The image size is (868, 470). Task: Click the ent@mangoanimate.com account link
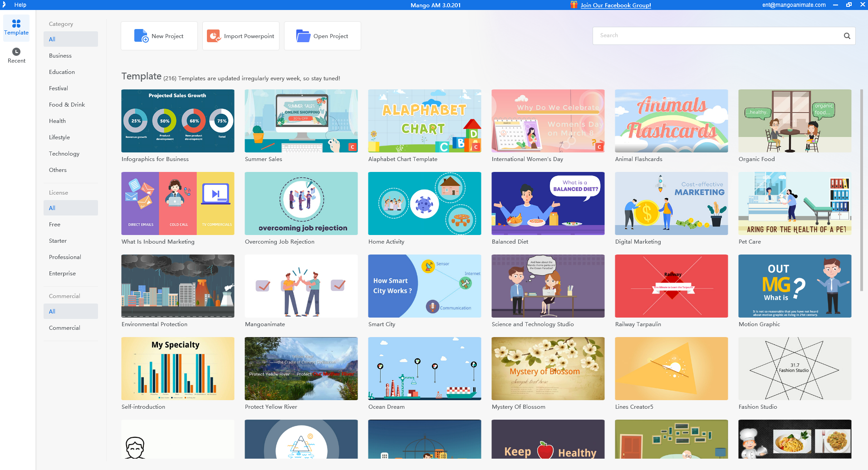pos(794,5)
